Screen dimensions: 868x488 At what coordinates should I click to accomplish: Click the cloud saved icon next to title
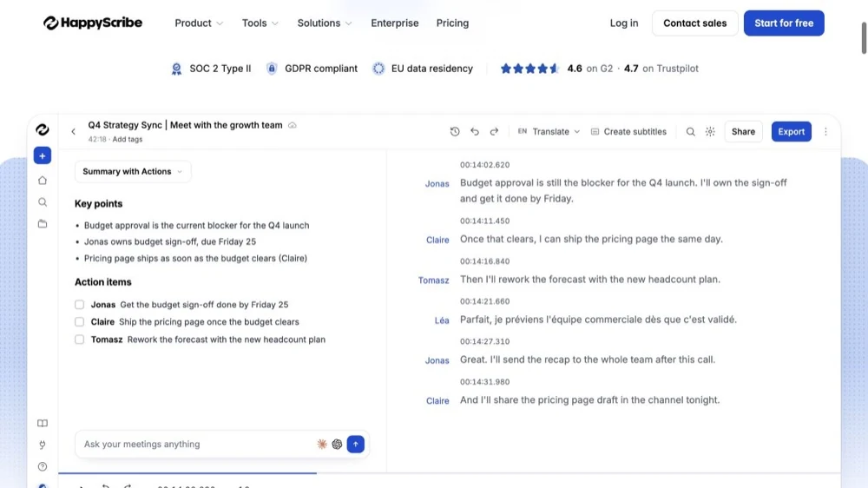coord(293,125)
